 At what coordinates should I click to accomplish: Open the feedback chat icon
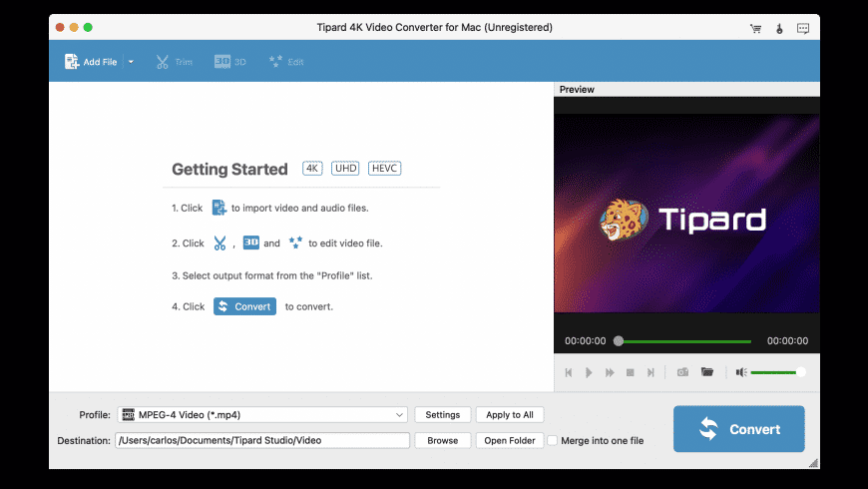tap(803, 28)
